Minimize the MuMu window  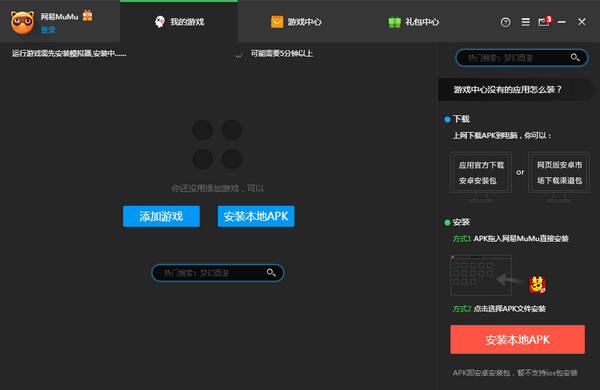[x=562, y=22]
